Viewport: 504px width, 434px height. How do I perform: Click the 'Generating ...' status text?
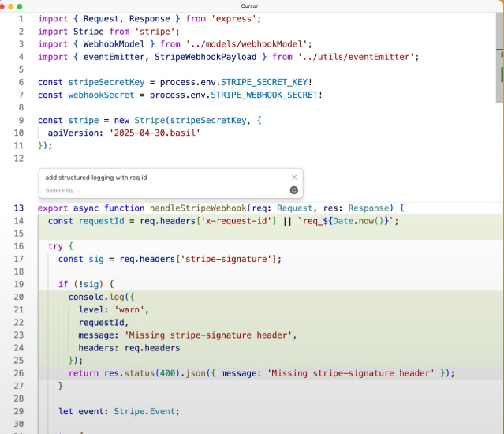click(x=63, y=190)
